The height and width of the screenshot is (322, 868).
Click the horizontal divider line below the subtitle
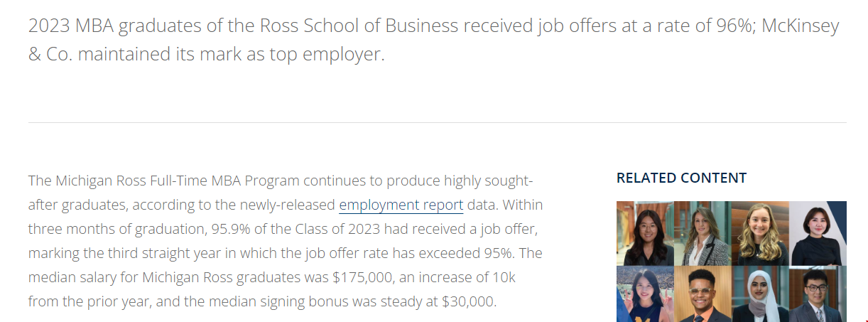(438, 122)
